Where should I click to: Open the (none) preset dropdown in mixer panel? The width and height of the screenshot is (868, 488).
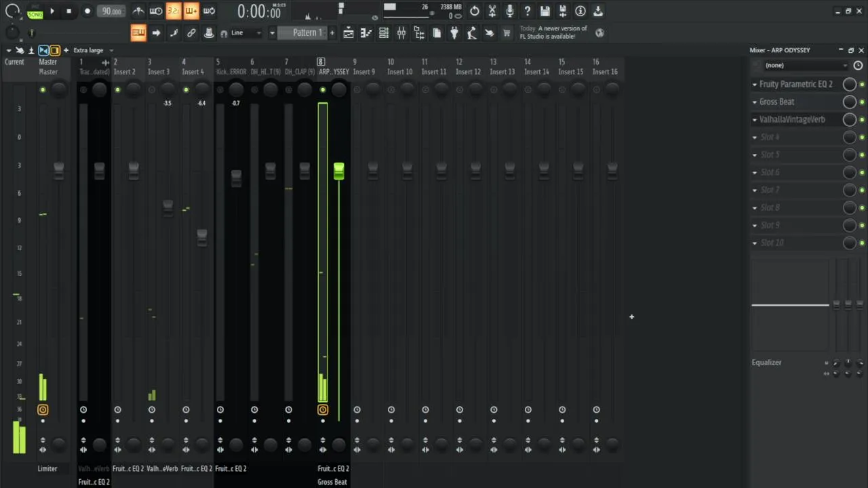tap(806, 65)
